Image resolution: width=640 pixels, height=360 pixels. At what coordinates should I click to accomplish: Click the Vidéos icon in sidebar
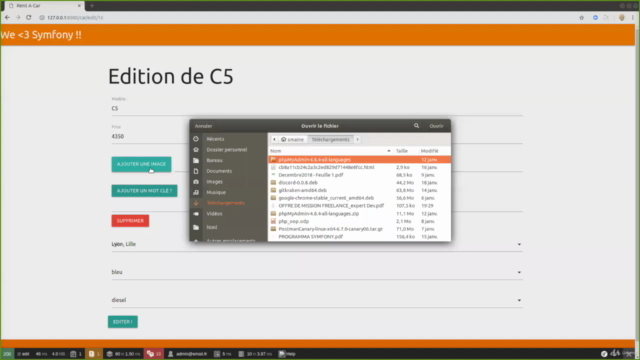tap(196, 213)
